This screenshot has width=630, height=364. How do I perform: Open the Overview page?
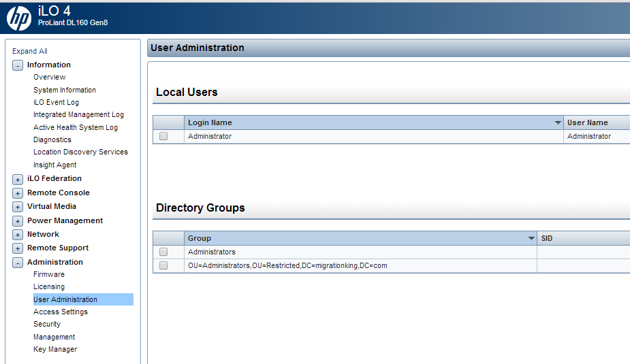(50, 77)
